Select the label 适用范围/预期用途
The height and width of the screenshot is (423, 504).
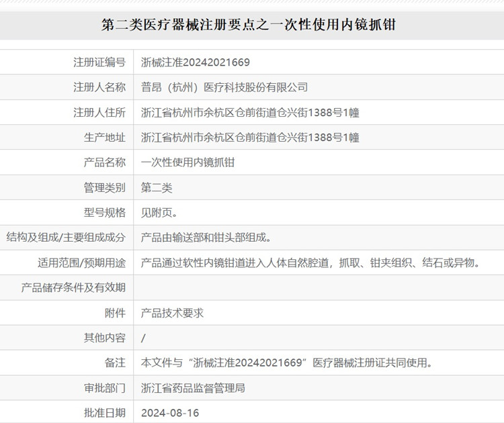[81, 263]
